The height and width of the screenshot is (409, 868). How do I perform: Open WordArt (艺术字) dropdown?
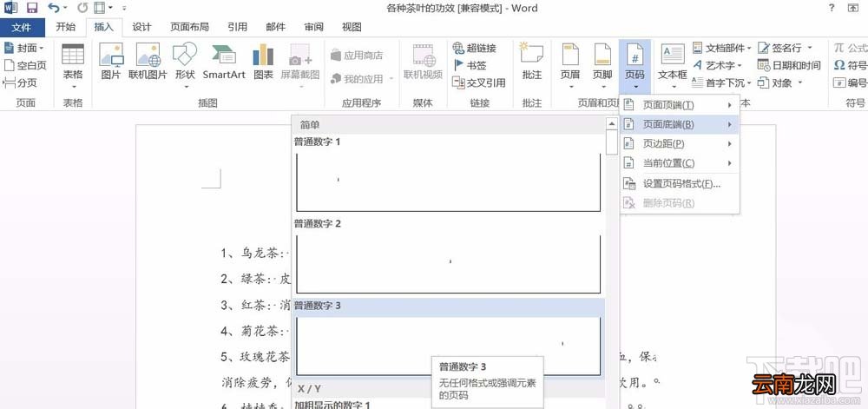coord(718,65)
